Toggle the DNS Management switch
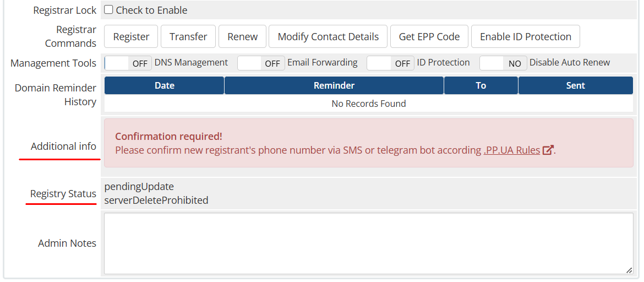Viewport: 644px width, 282px height. pos(128,63)
